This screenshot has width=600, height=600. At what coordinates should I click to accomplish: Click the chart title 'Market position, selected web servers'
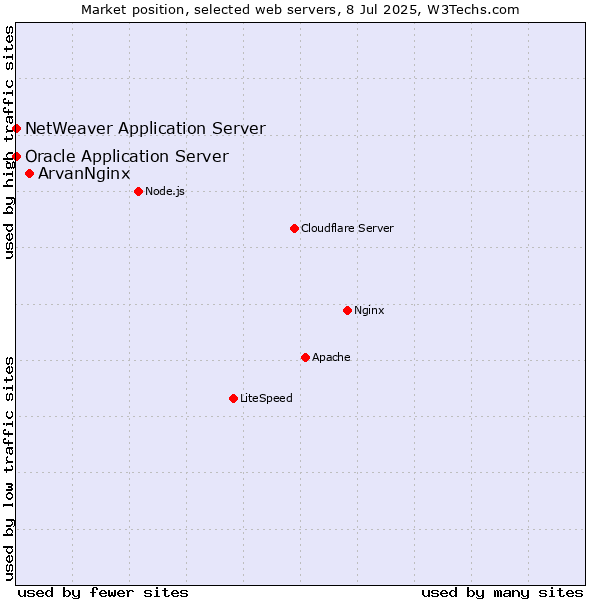[x=209, y=10]
